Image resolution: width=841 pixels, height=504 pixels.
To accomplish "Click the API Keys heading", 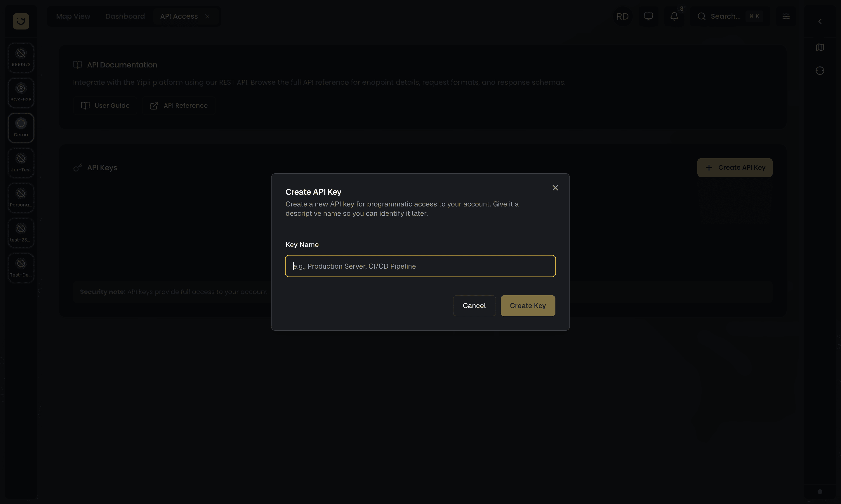I will click(x=102, y=168).
